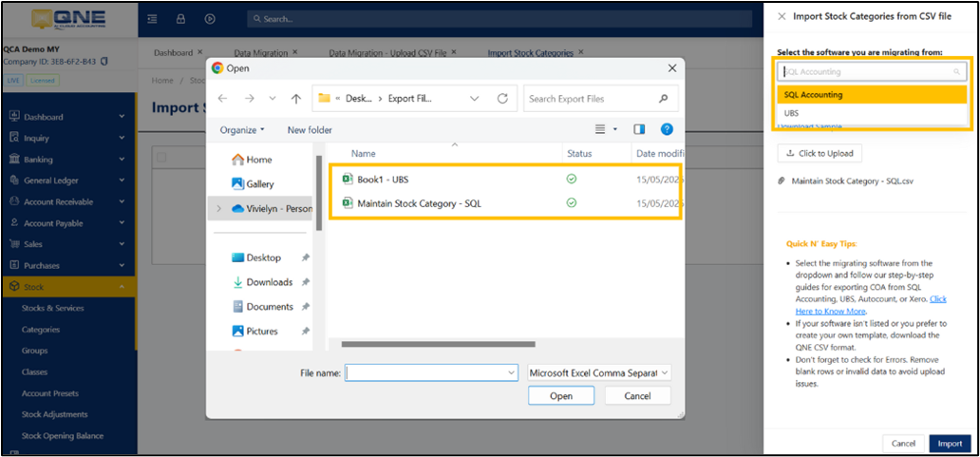Close the Dashboard tab
The image size is (980, 457).
200,52
